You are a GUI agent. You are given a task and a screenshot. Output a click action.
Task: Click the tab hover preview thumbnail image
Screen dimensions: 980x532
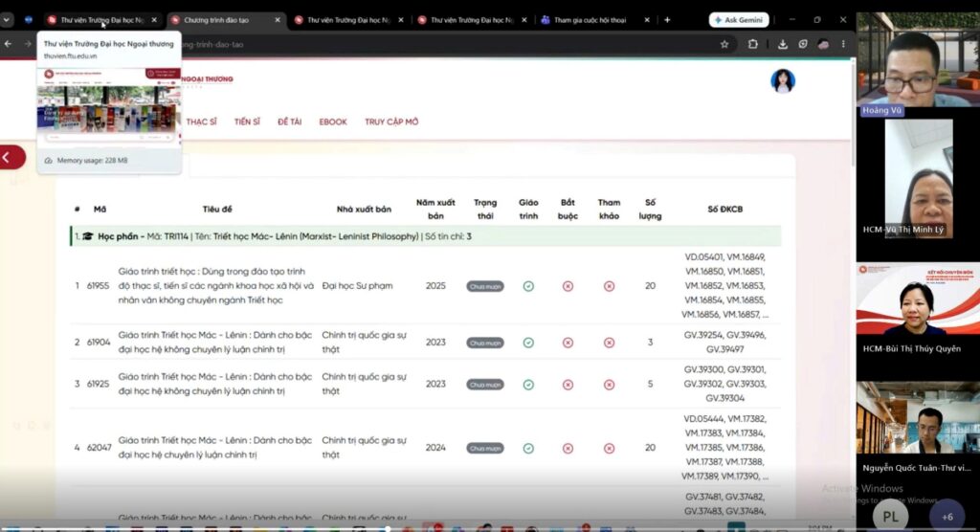click(109, 105)
